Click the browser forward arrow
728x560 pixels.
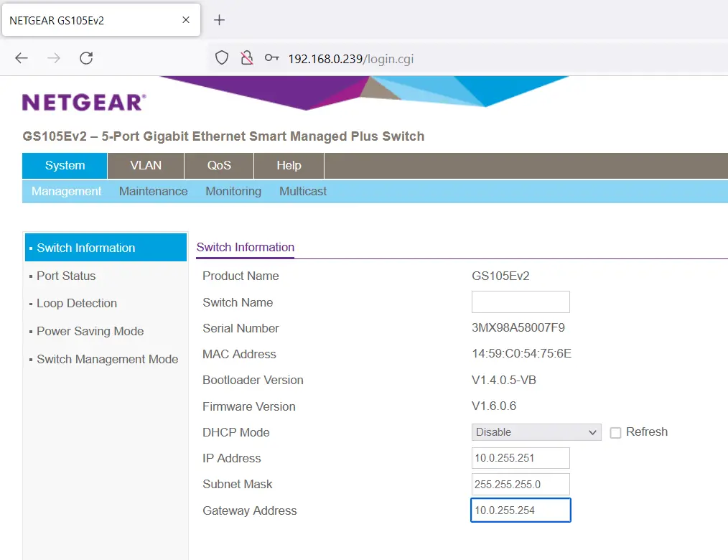[54, 58]
